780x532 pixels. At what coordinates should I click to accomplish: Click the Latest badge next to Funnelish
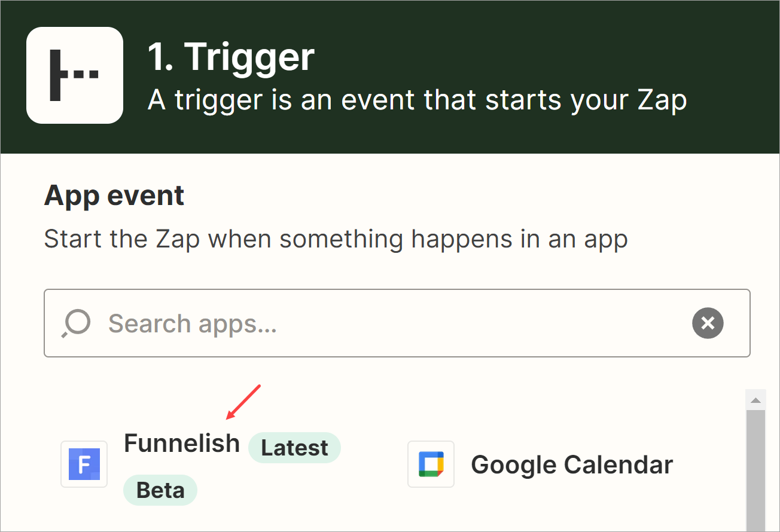coord(294,448)
